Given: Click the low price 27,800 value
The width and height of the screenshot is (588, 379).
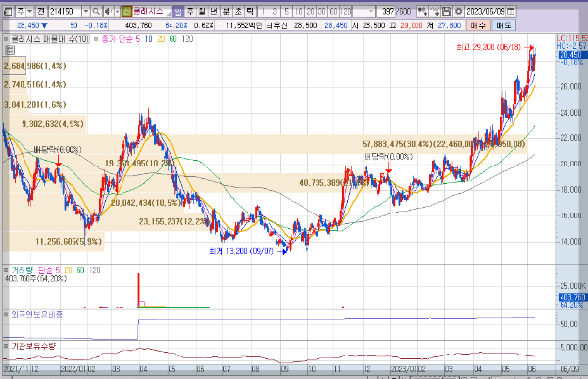Looking at the screenshot, I should pyautogui.click(x=449, y=25).
